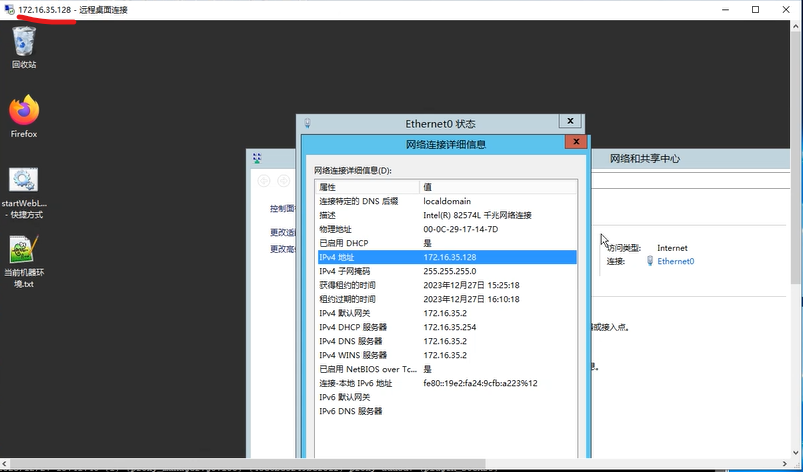Select the IPv6 DNS 服务器 row

pos(446,411)
